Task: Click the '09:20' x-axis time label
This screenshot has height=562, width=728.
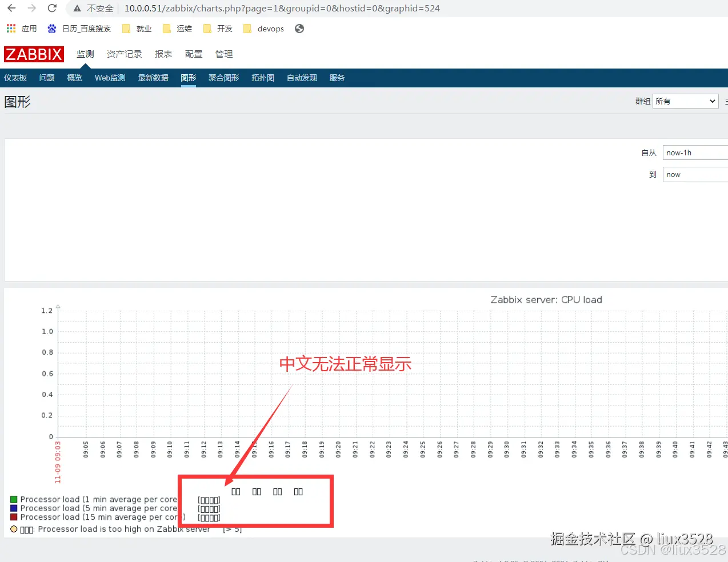Action: (x=338, y=449)
